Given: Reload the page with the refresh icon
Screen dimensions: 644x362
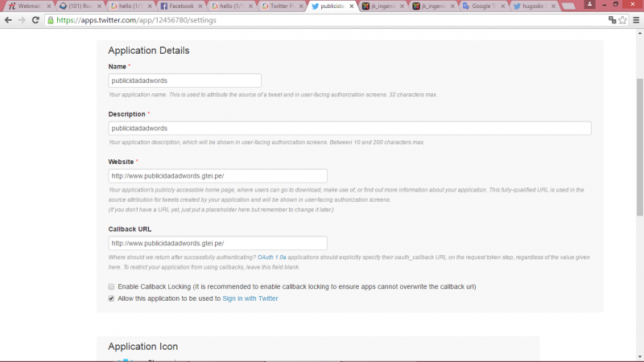Looking at the screenshot, I should pyautogui.click(x=35, y=19).
